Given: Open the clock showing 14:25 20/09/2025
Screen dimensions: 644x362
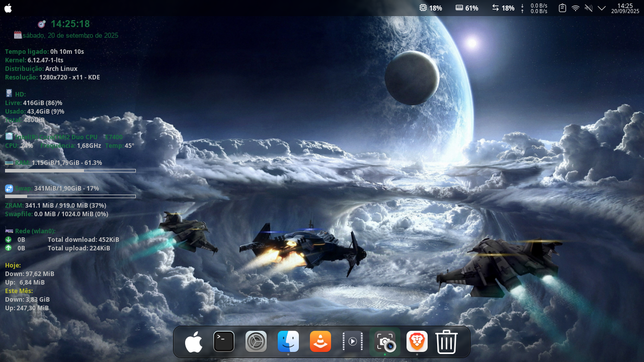Looking at the screenshot, I should click(x=625, y=8).
